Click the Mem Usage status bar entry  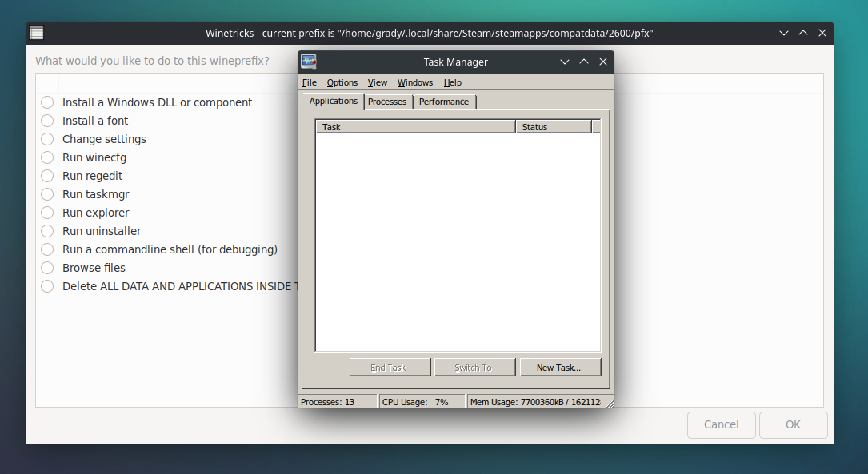click(535, 402)
